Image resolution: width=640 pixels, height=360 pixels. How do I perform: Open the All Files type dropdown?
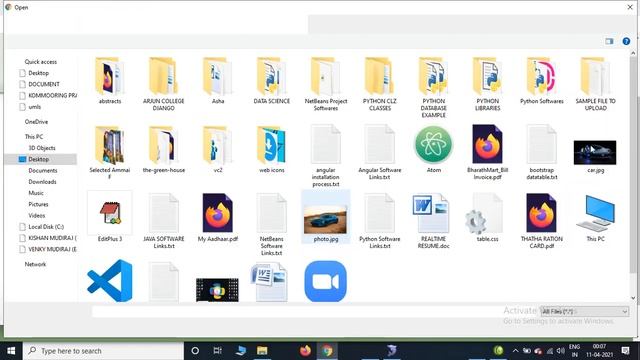(584, 311)
